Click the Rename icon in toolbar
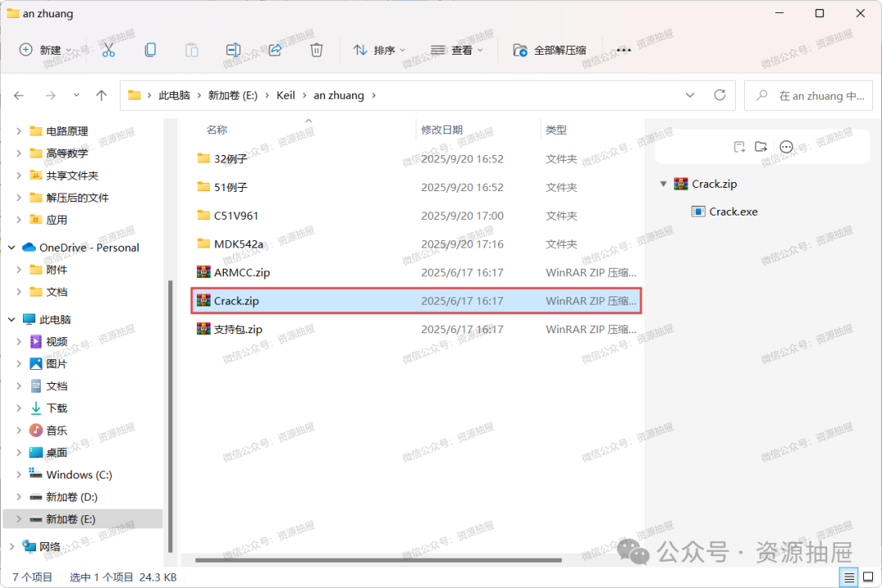This screenshot has height=588, width=882. (234, 50)
